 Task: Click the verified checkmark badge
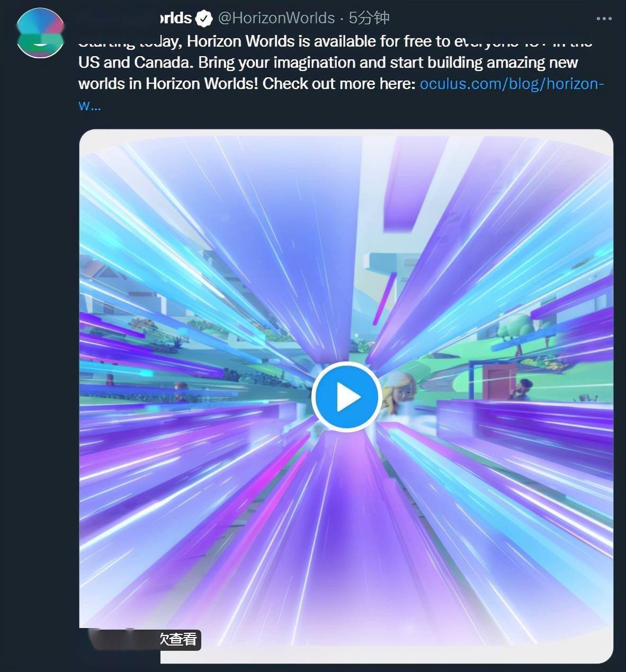click(x=204, y=19)
